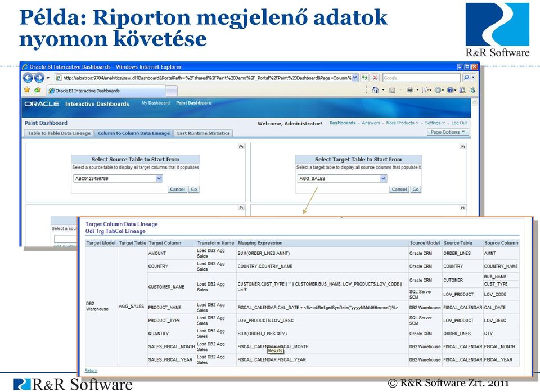Image resolution: width=540 pixels, height=392 pixels.
Task: Click the browser Forward arrow button
Action: point(39,78)
